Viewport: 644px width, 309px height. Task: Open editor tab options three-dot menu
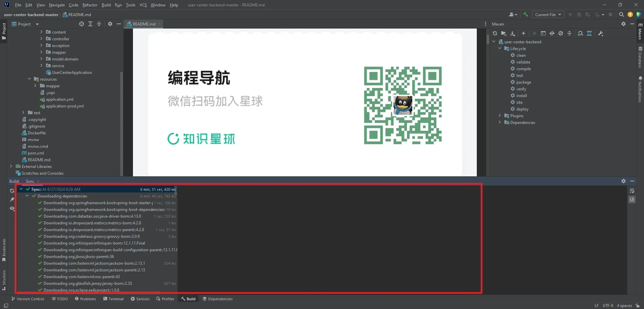point(486,24)
